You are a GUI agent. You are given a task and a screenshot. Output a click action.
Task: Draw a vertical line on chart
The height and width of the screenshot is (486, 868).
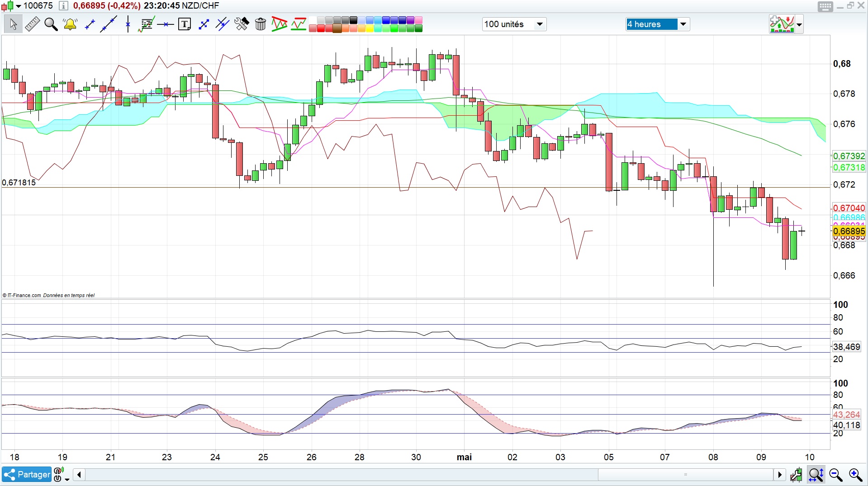128,24
